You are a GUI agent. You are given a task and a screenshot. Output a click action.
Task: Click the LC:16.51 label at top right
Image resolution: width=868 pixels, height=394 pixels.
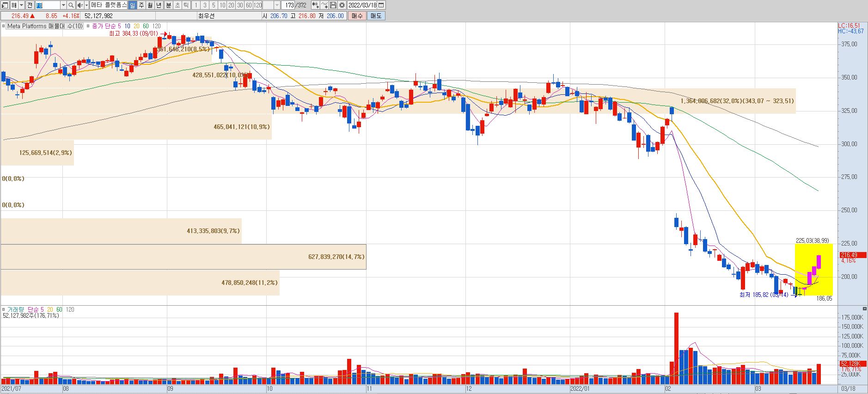(x=849, y=26)
